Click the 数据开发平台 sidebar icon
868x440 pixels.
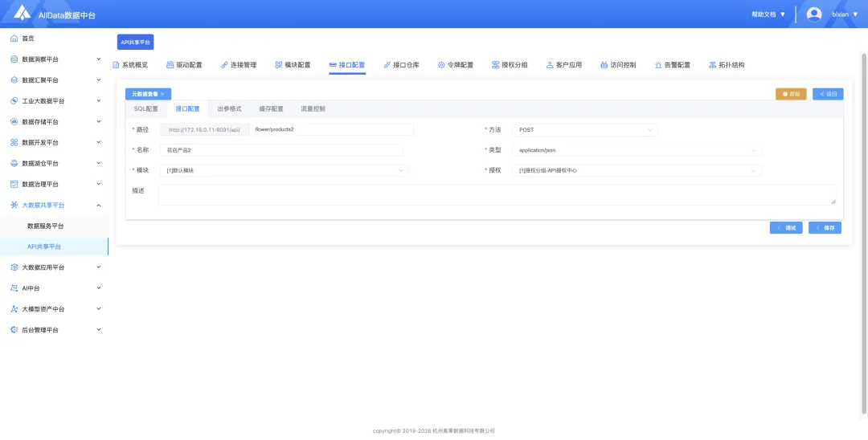[14, 143]
